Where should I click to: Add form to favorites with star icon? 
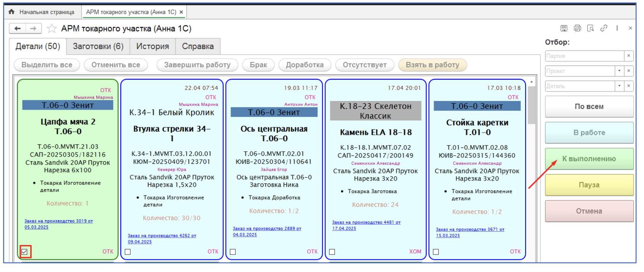[x=52, y=29]
